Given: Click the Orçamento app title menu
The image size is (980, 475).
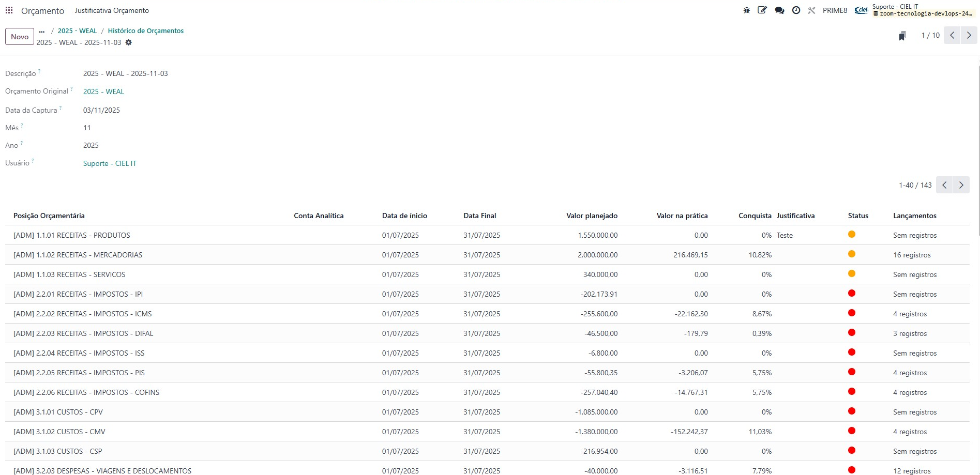Looking at the screenshot, I should pos(42,11).
